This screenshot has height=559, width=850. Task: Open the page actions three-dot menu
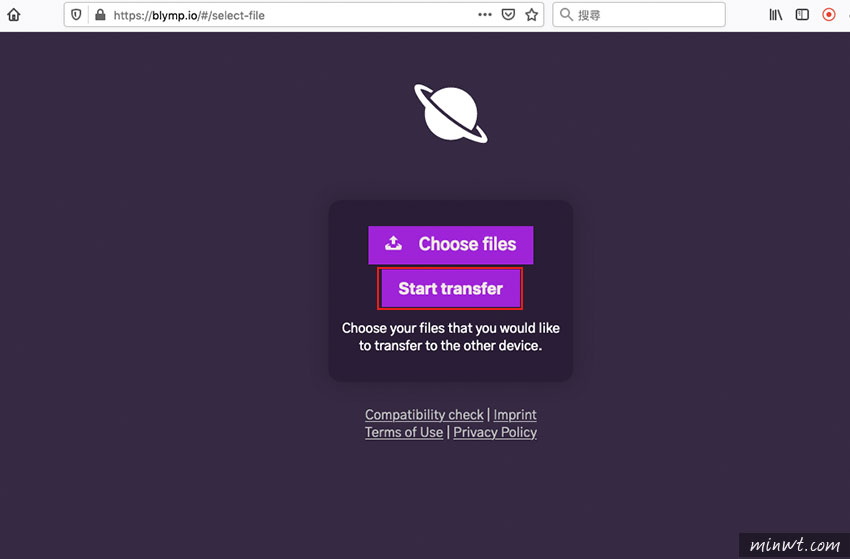[x=485, y=15]
